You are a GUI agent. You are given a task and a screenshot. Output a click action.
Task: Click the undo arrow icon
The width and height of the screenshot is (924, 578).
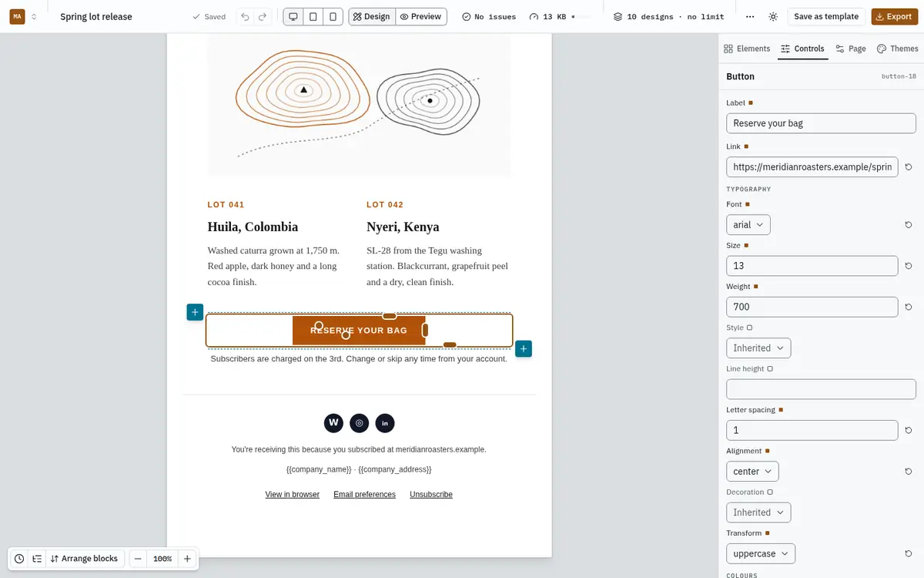point(245,16)
